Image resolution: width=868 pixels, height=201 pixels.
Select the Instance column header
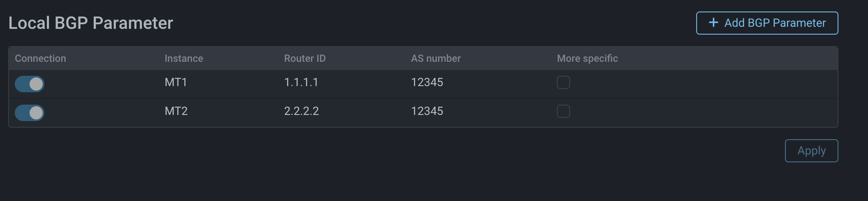click(x=184, y=58)
